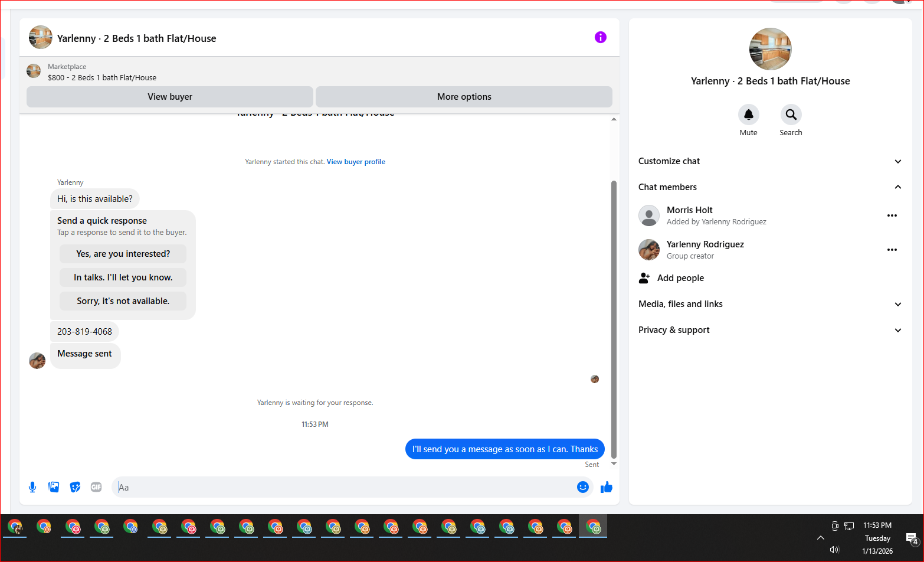The height and width of the screenshot is (562, 924).
Task: Open network status icon in tray
Action: pyautogui.click(x=849, y=525)
